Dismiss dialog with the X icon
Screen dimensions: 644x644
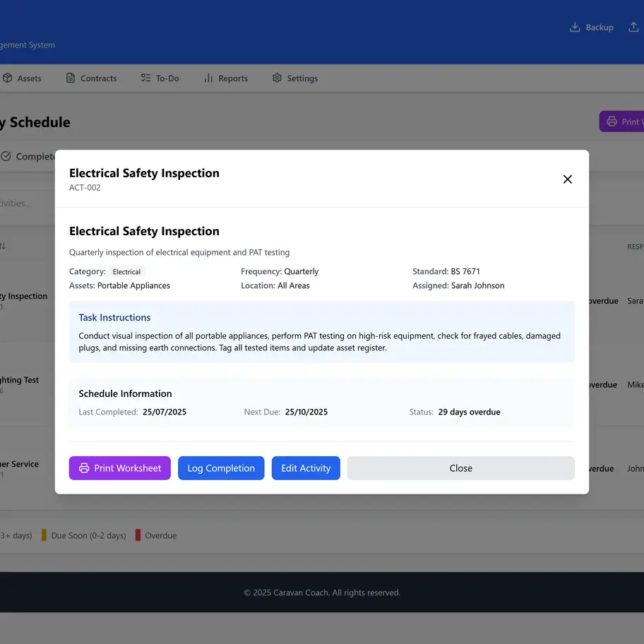[567, 179]
